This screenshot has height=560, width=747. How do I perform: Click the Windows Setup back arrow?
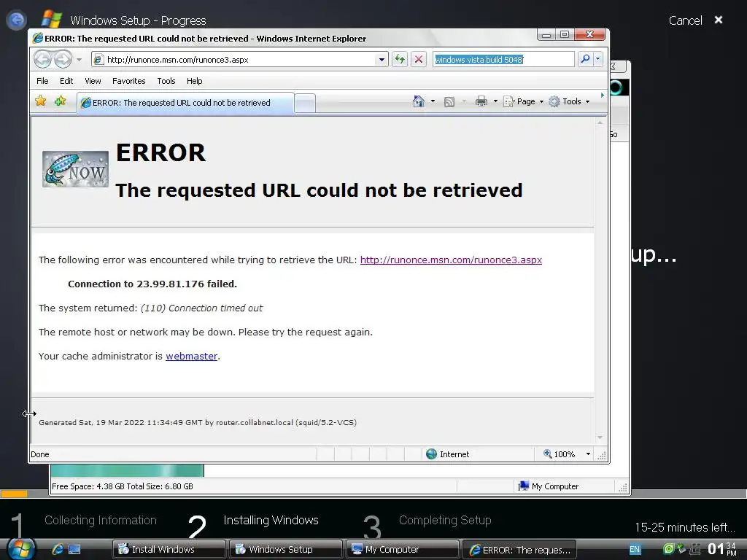click(16, 20)
